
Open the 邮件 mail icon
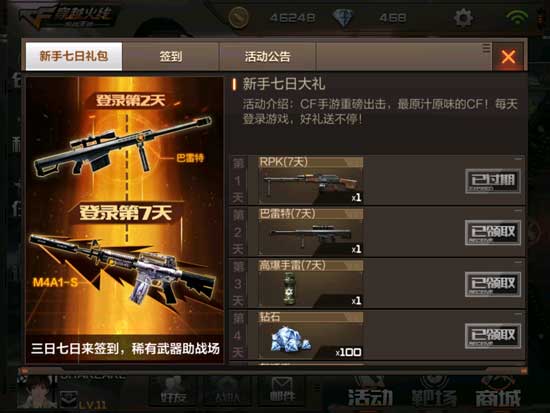tap(282, 390)
